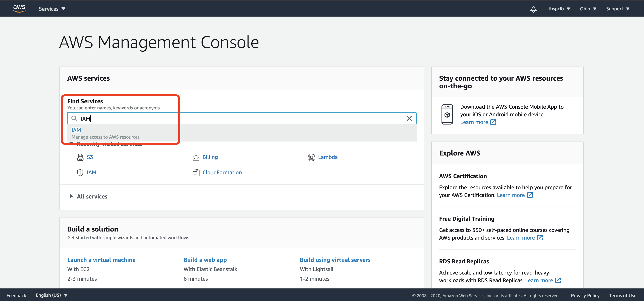Image resolution: width=644 pixels, height=301 pixels.
Task: Click external link icon beside Mobile App Learn more
Action: coord(493,122)
